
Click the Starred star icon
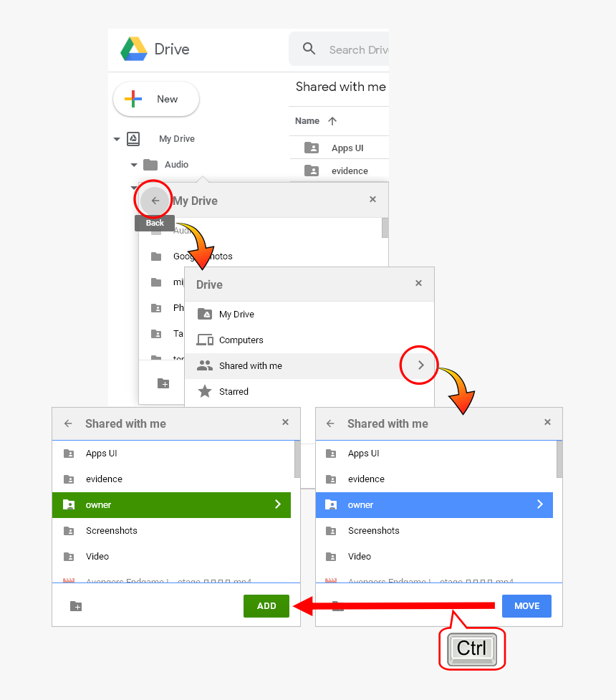coord(205,391)
